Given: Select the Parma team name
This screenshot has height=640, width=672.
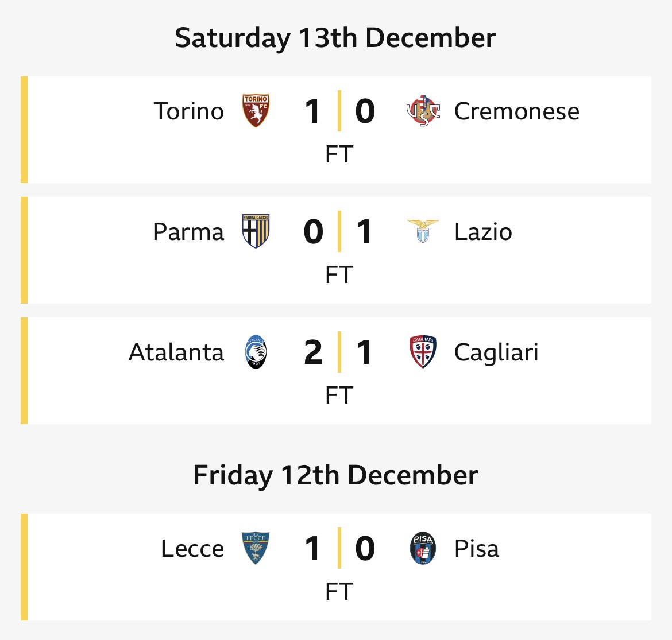Looking at the screenshot, I should [x=188, y=232].
